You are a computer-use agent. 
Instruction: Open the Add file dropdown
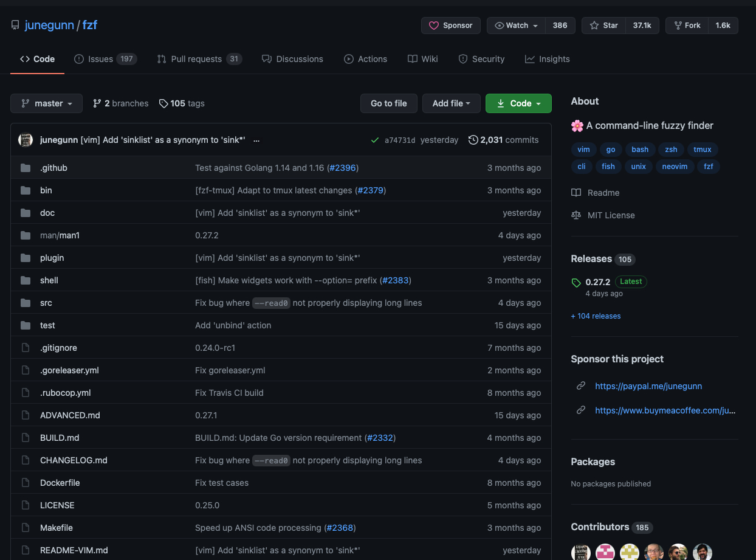click(x=452, y=103)
